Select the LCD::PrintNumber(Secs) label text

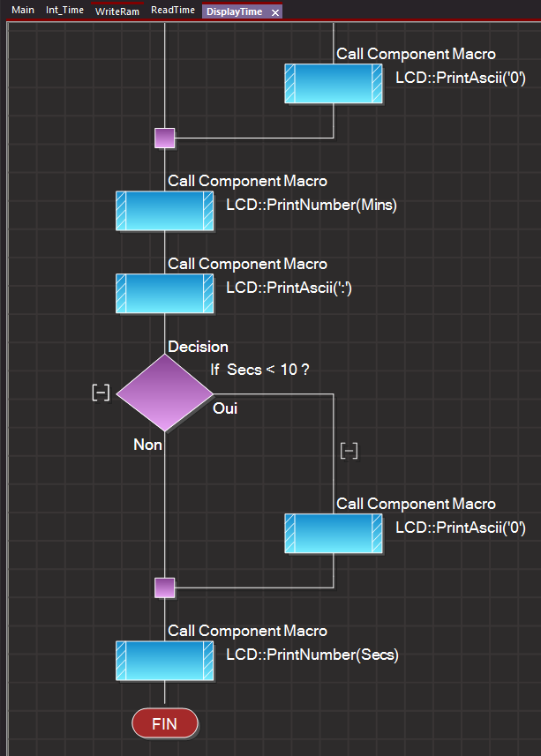click(312, 655)
